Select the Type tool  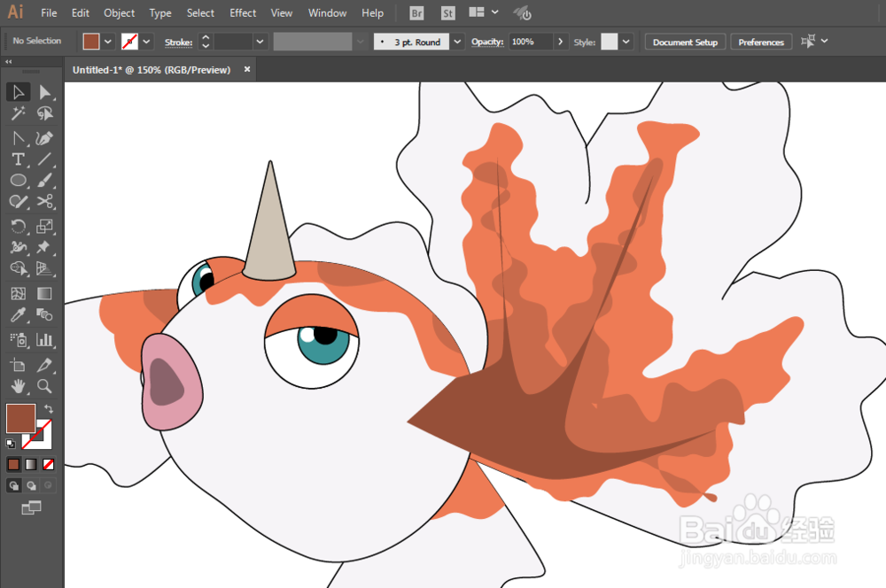18,159
